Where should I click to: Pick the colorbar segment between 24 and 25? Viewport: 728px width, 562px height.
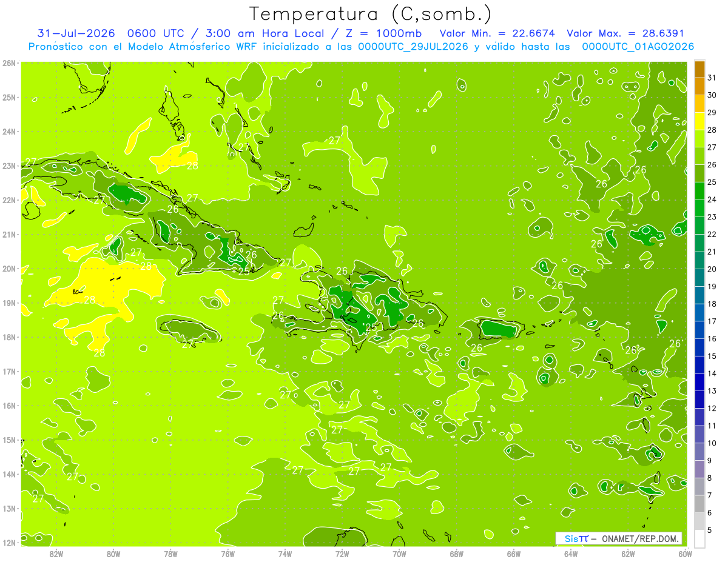point(700,190)
